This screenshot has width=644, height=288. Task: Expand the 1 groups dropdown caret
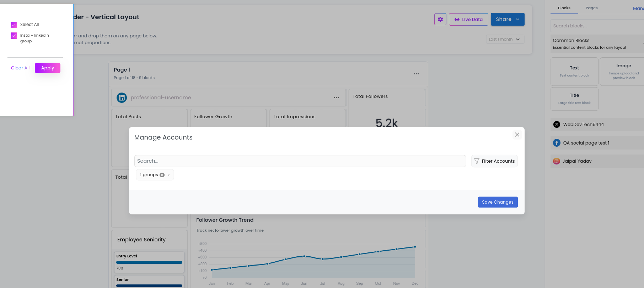point(169,175)
